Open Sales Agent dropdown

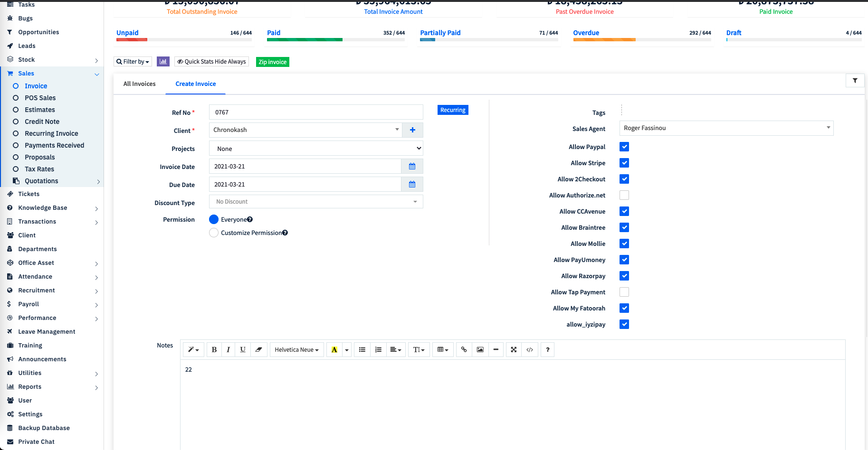[726, 128]
